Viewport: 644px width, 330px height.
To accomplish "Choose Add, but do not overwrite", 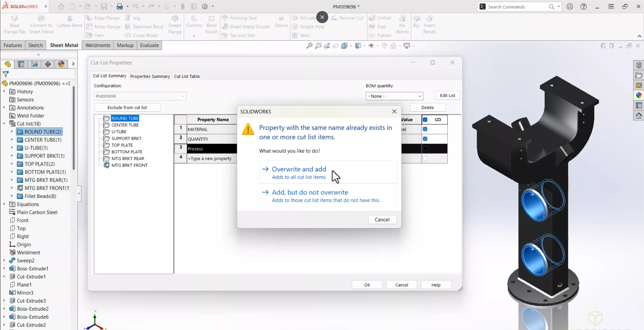I will (328, 195).
